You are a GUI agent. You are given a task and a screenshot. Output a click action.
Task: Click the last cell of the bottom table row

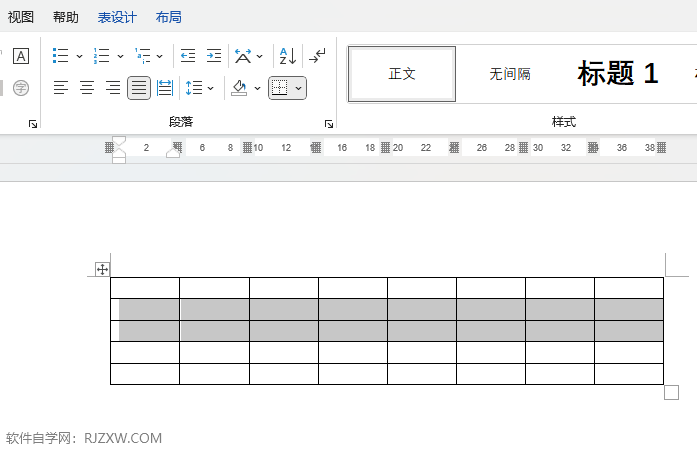coord(629,374)
